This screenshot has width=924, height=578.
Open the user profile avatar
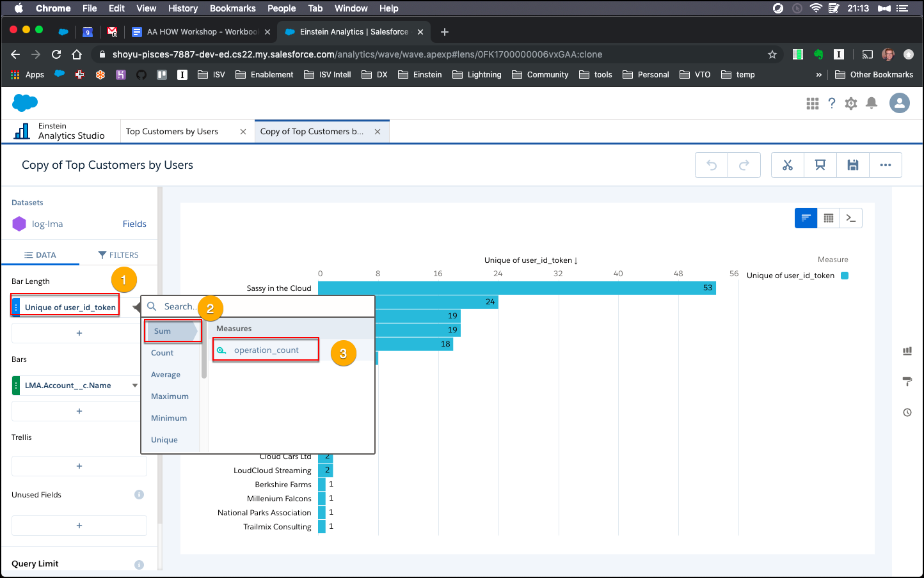tap(900, 103)
